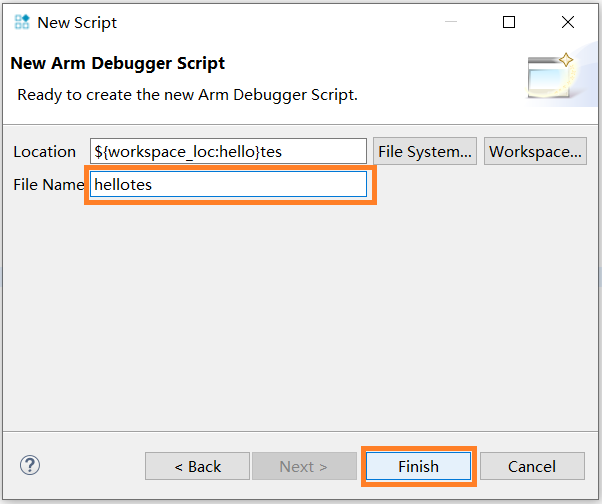Click the New Script window icon in title bar
The image size is (602, 504).
[22, 22]
